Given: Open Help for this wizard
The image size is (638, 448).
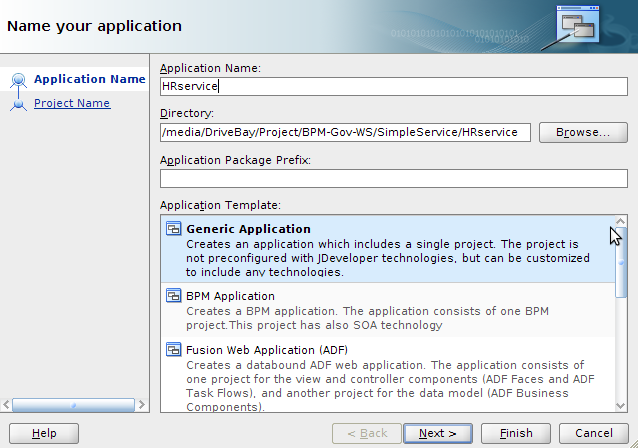Looking at the screenshot, I should point(44,433).
